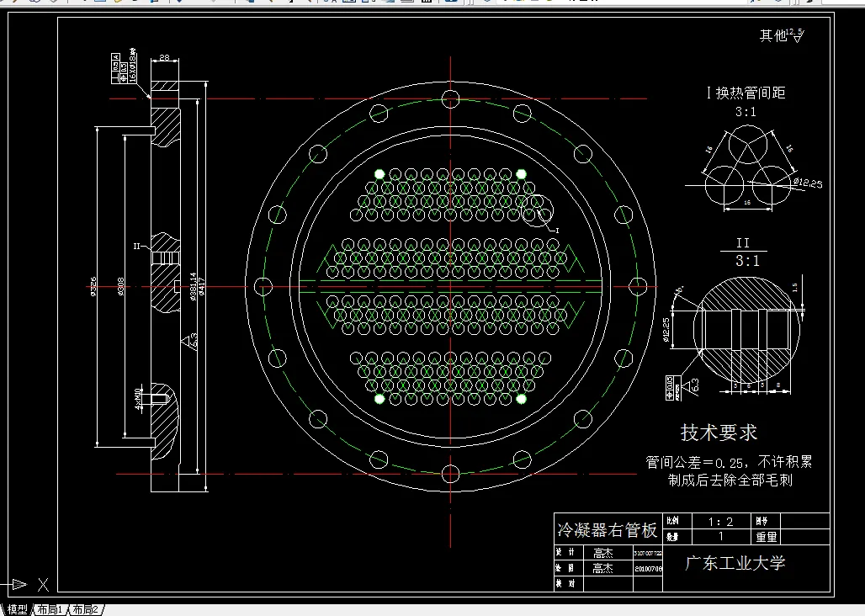865x616 pixels.
Task: Click the ø417 outer diameter dimension
Action: pyautogui.click(x=201, y=287)
